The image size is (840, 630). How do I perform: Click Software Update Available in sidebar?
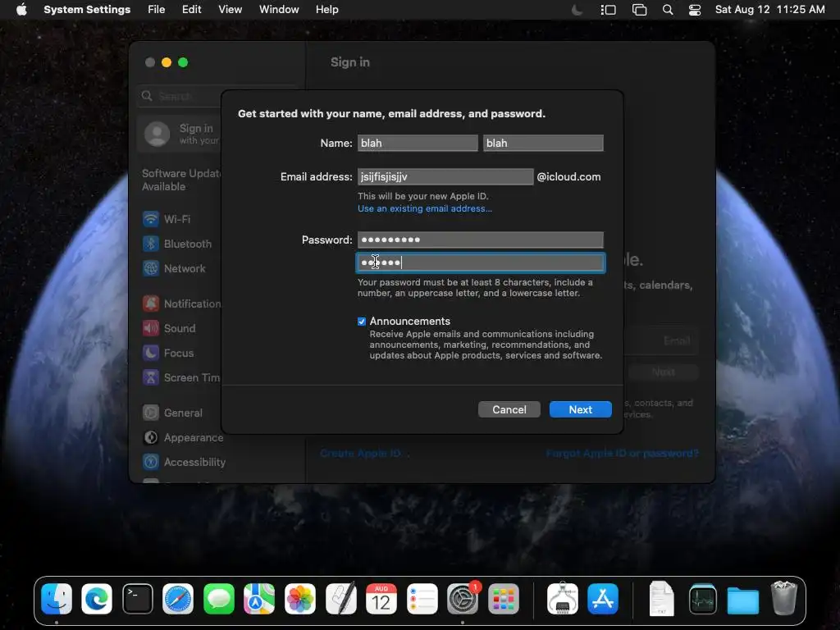(x=181, y=180)
